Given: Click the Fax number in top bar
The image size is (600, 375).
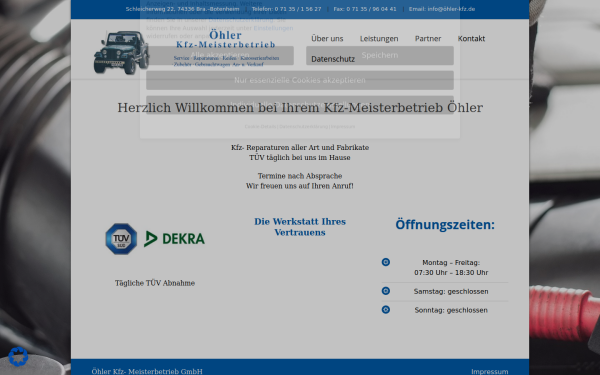Looking at the screenshot, I should pyautogui.click(x=365, y=9).
